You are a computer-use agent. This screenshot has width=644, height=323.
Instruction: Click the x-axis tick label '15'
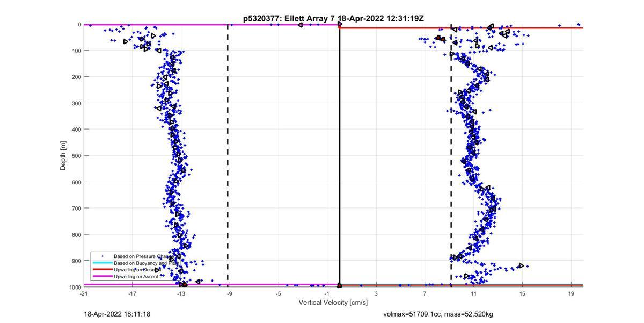pyautogui.click(x=522, y=293)
